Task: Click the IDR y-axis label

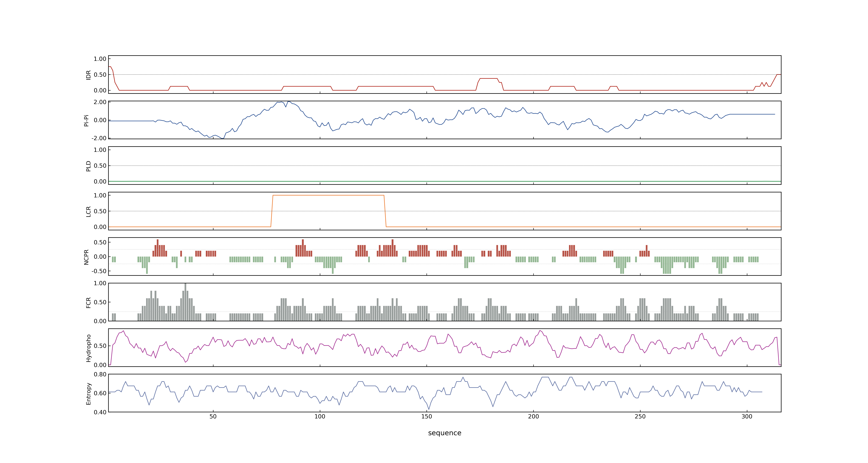Action: (x=88, y=75)
